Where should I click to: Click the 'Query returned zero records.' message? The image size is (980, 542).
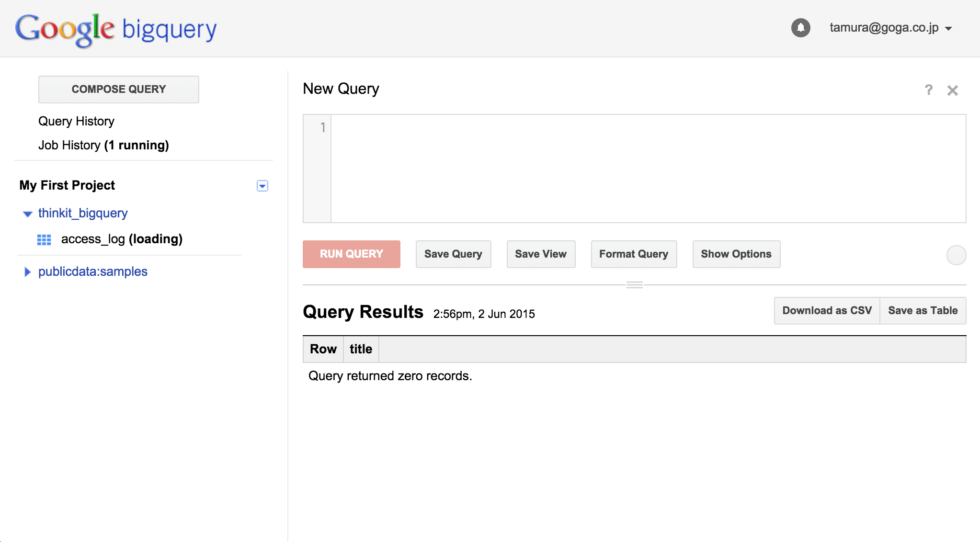[x=390, y=376]
